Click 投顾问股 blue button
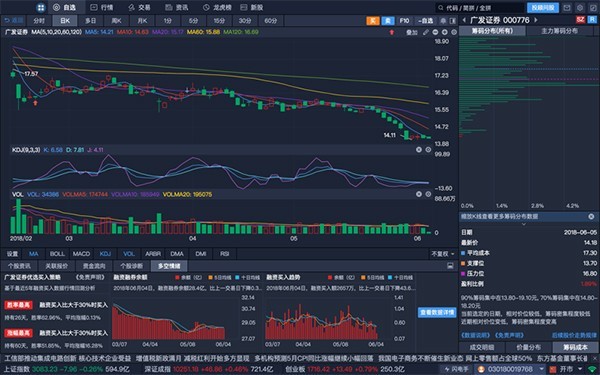600x375 pixels. (543, 8)
